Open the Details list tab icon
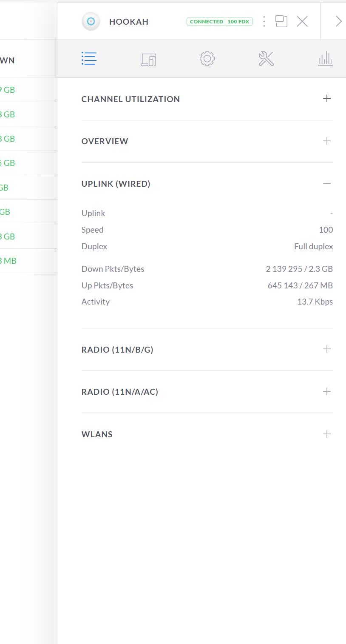This screenshot has width=346, height=644. point(89,59)
